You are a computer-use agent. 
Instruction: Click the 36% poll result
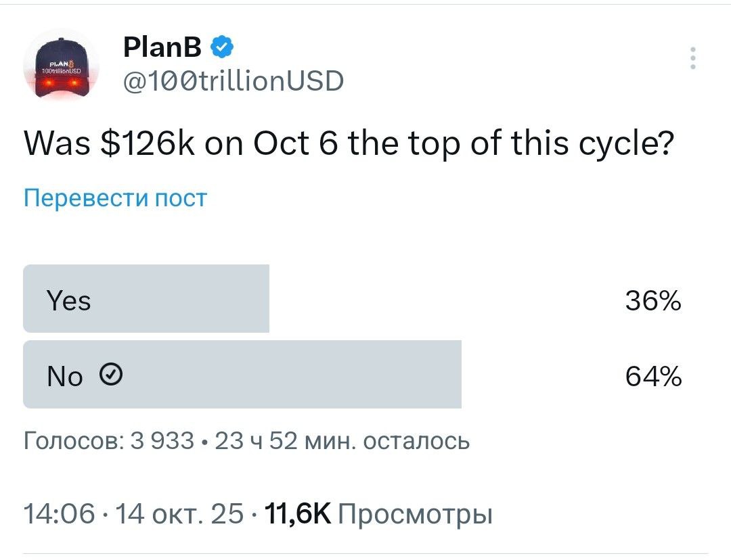tap(653, 301)
